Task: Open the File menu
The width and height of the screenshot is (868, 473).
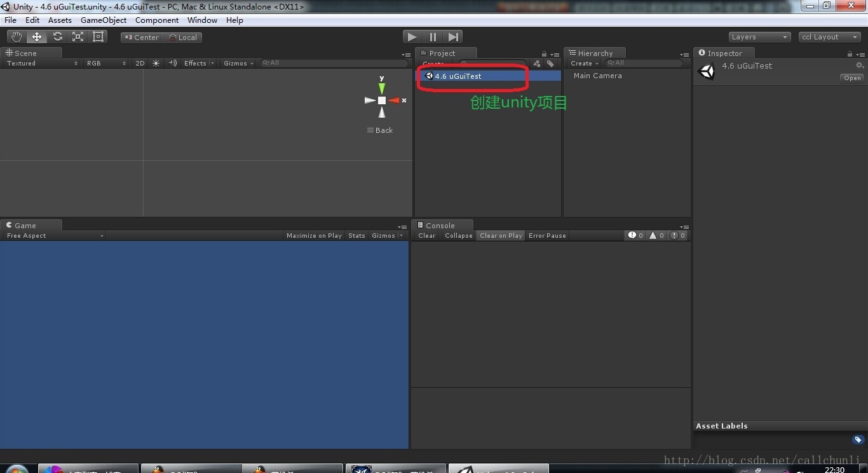Action: click(x=11, y=20)
